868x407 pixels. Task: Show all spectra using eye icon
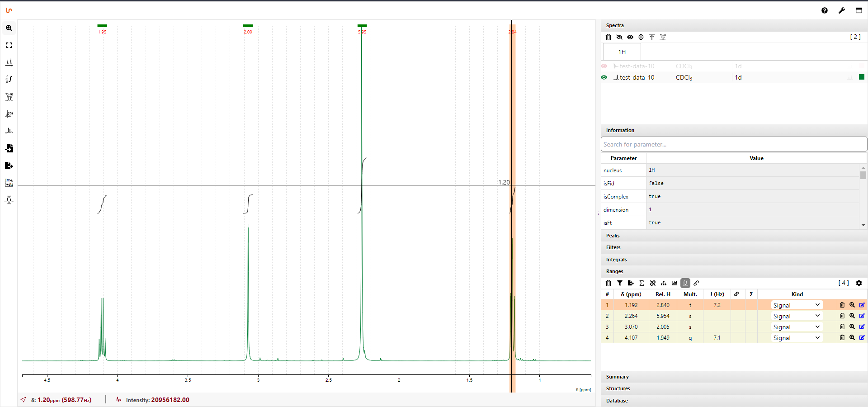[630, 37]
